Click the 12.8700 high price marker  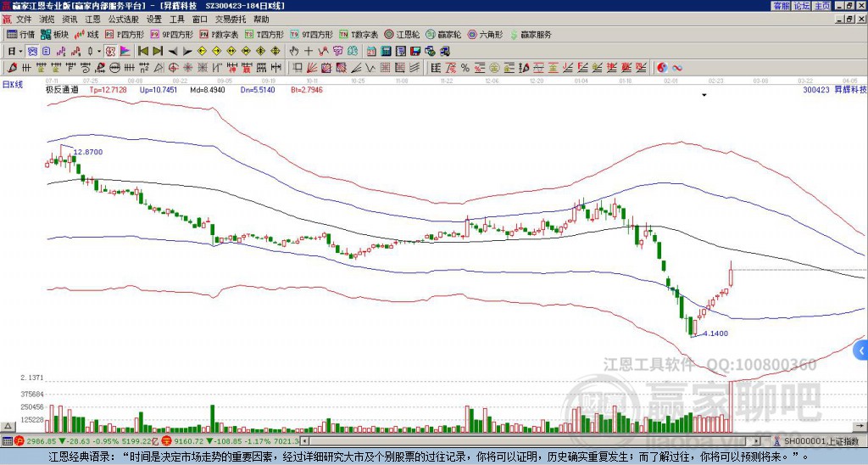[x=88, y=152]
